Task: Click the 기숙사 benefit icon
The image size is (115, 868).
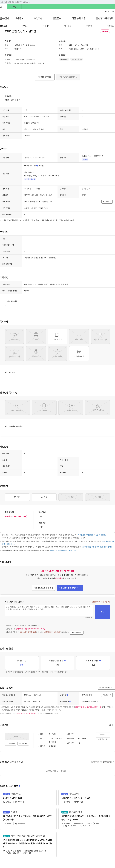Action: pos(36,337)
